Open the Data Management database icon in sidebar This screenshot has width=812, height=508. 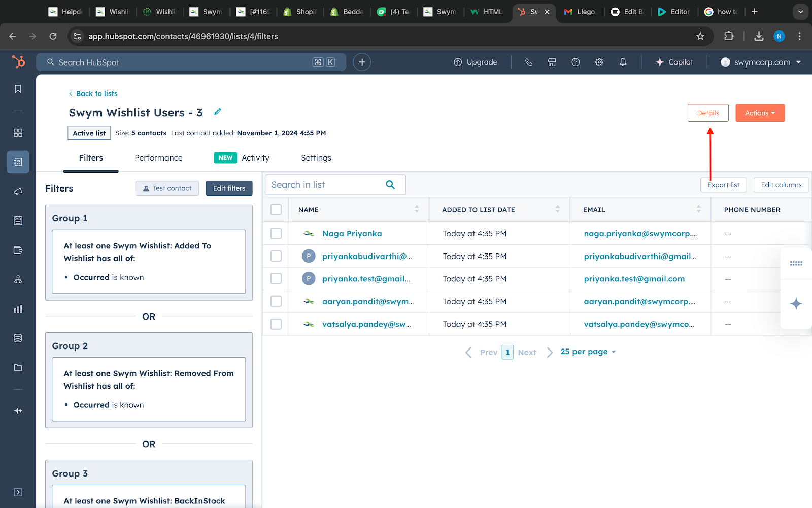click(x=18, y=338)
